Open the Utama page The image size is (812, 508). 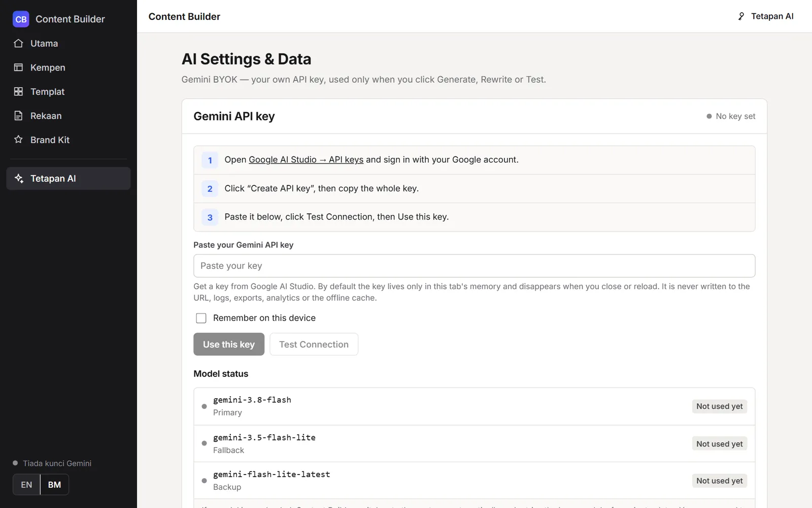[69, 43]
